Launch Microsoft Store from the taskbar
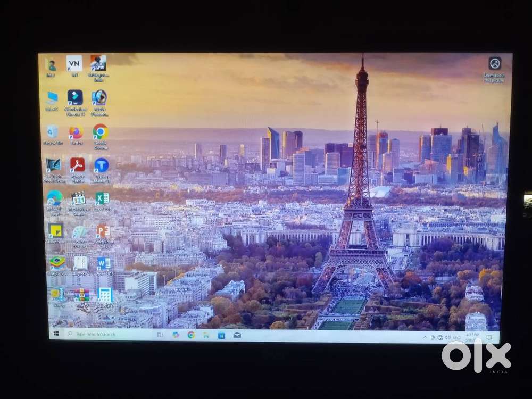The width and height of the screenshot is (532, 399). pos(221,335)
